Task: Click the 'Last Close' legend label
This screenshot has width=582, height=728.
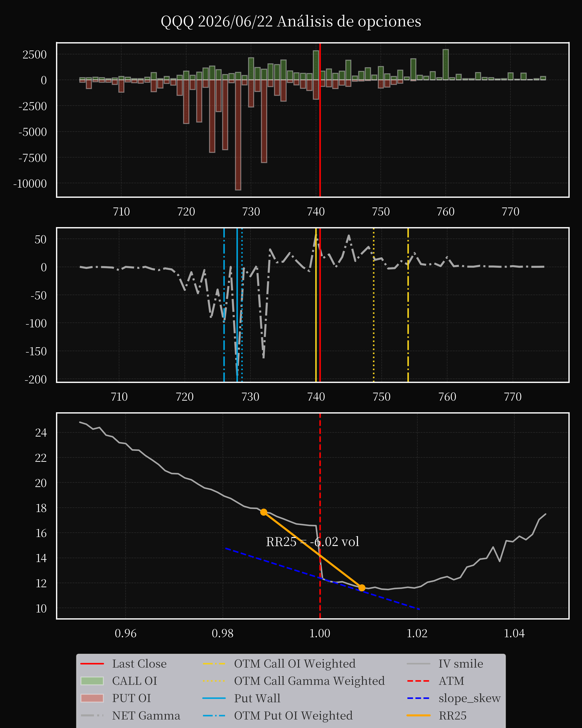Action: point(139,663)
